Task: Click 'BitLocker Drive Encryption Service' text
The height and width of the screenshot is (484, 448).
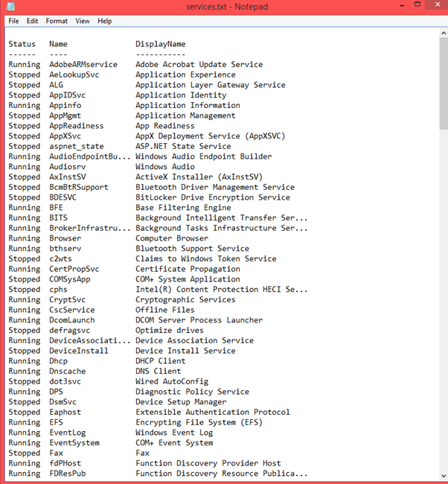Action: tap(213, 197)
